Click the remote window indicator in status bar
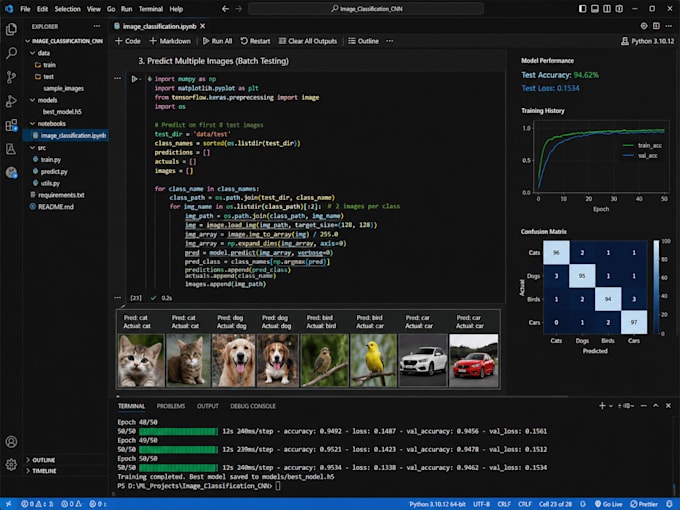This screenshot has width=680, height=510. 8,504
